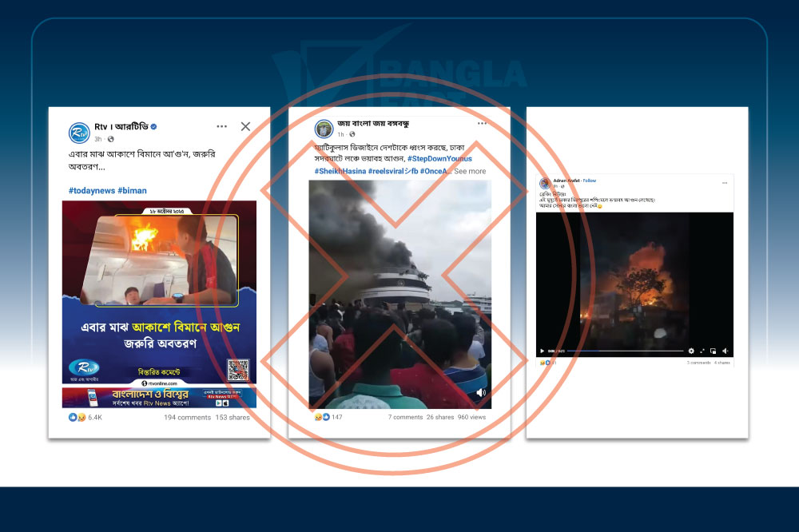Open the #todaynews hashtag
The image size is (799, 532).
[x=91, y=191]
